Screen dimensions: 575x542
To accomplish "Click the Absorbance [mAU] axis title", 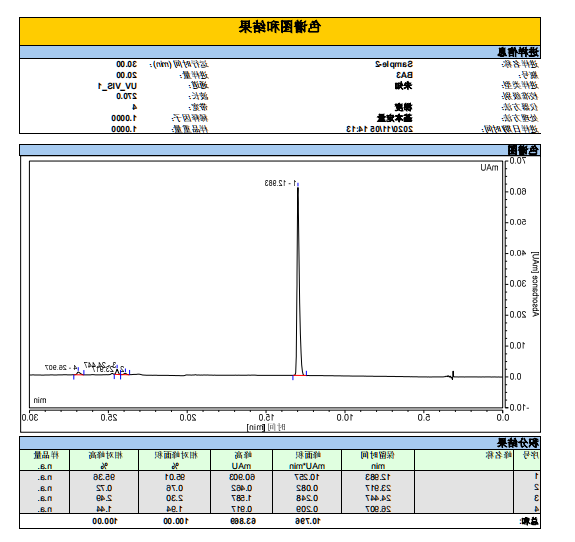I will click(536, 284).
